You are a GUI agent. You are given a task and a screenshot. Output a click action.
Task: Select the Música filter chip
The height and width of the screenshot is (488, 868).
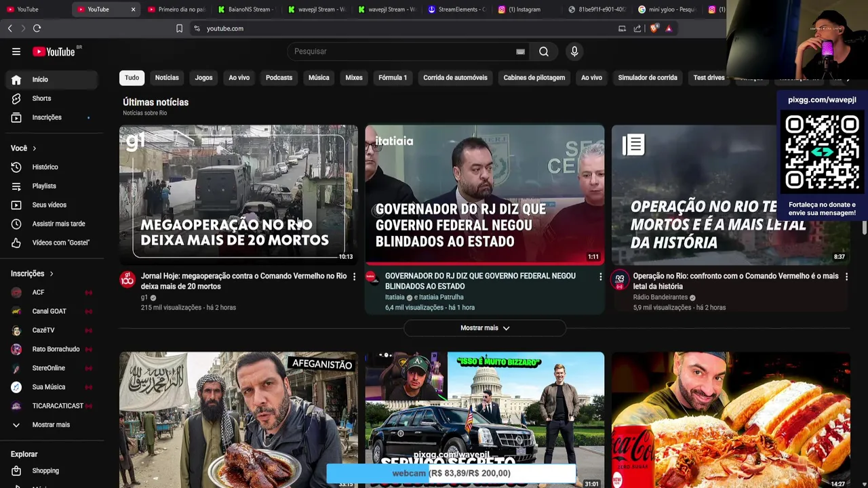[x=319, y=78]
